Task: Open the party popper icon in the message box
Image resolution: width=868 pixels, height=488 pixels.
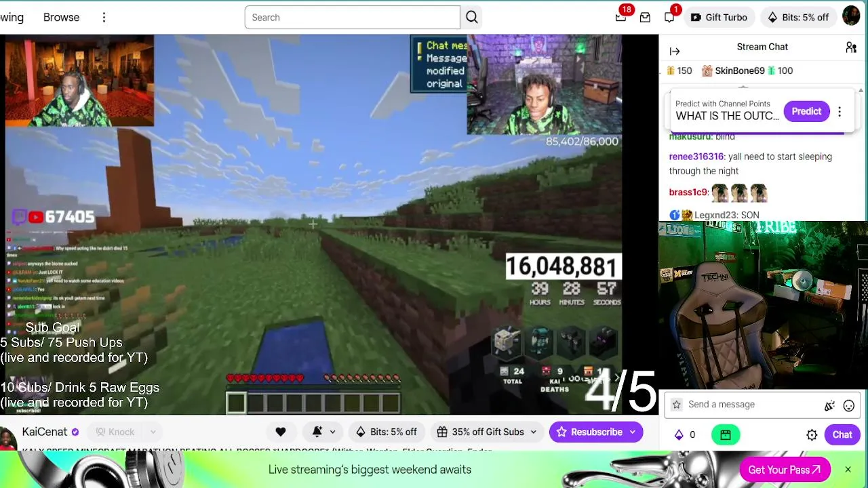Action: (x=829, y=406)
